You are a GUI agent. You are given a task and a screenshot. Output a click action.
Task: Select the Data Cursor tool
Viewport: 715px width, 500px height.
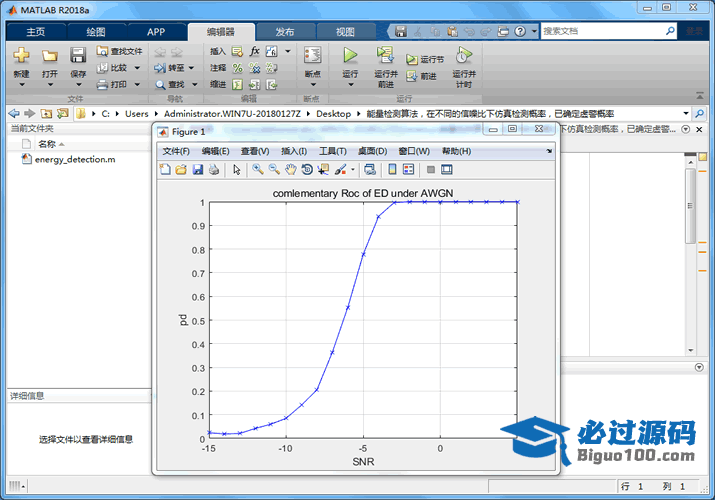pos(324,170)
